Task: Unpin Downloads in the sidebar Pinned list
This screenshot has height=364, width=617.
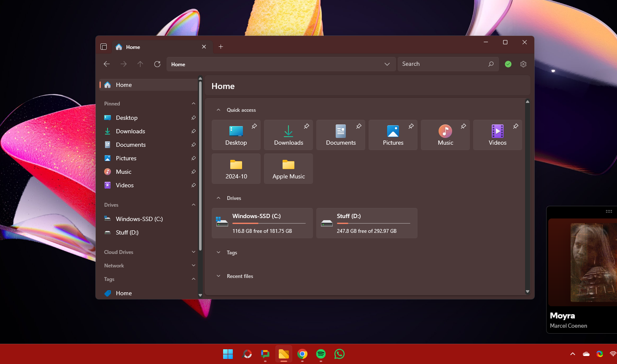Action: coord(193,131)
